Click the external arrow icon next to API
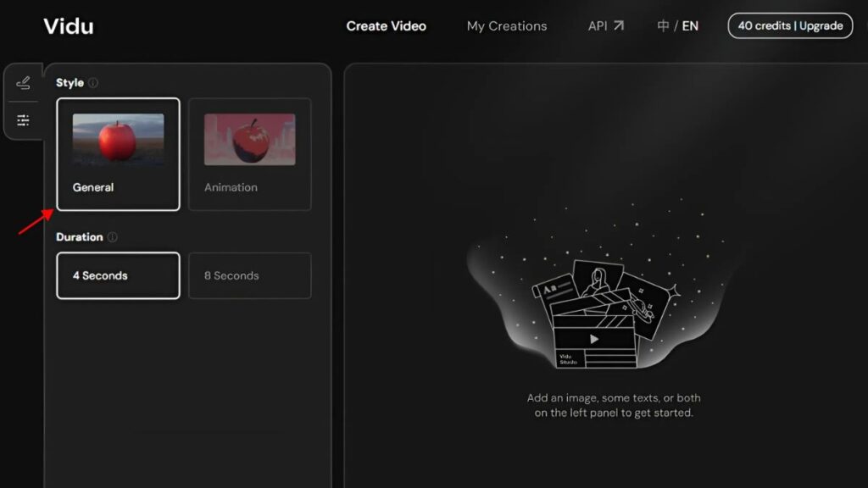This screenshot has height=488, width=868. [619, 25]
